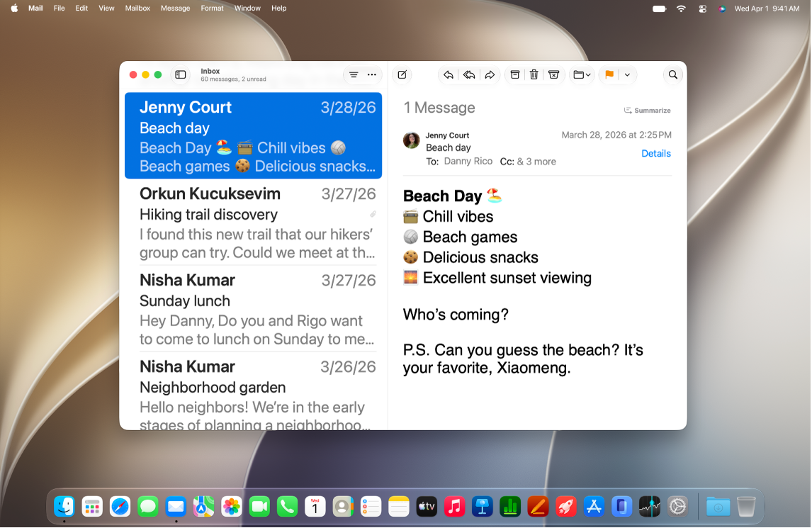
Task: Open Orkun Kucuksevim's Hiking trail discovery email
Action: pos(253,223)
